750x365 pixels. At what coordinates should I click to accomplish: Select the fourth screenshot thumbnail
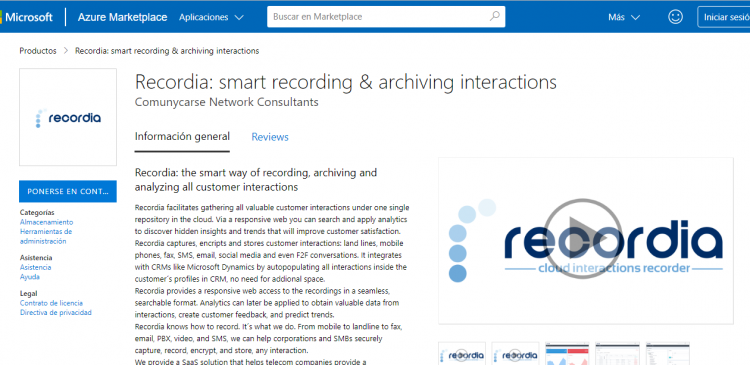coord(617,354)
